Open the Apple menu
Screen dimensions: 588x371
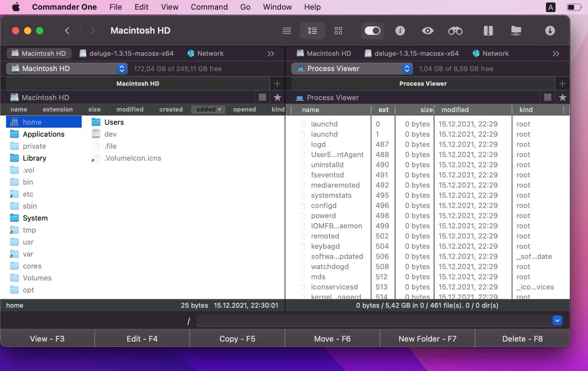pyautogui.click(x=15, y=7)
